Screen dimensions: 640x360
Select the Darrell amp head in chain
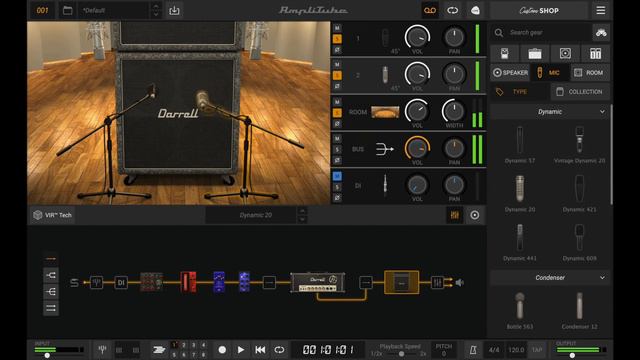[318, 282]
